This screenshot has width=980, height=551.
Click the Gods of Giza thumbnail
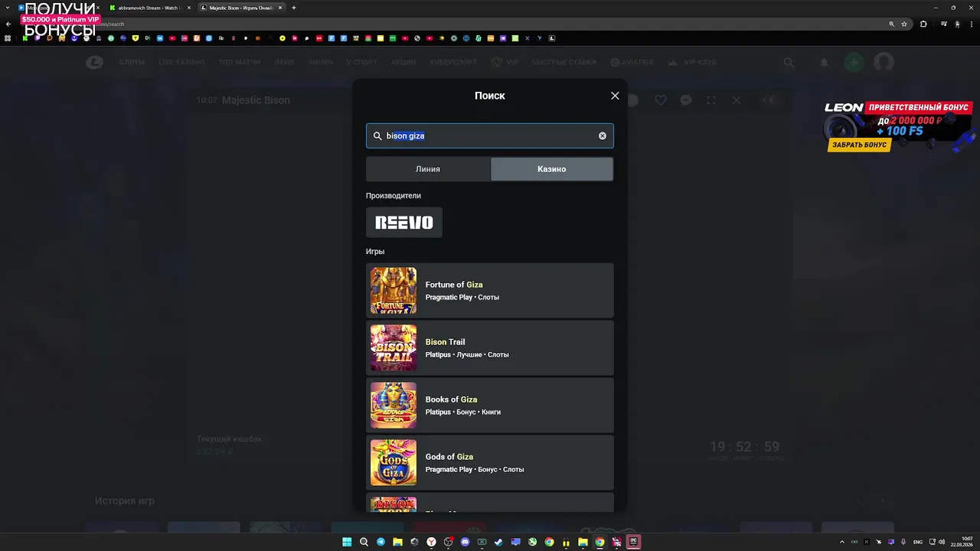(x=394, y=463)
